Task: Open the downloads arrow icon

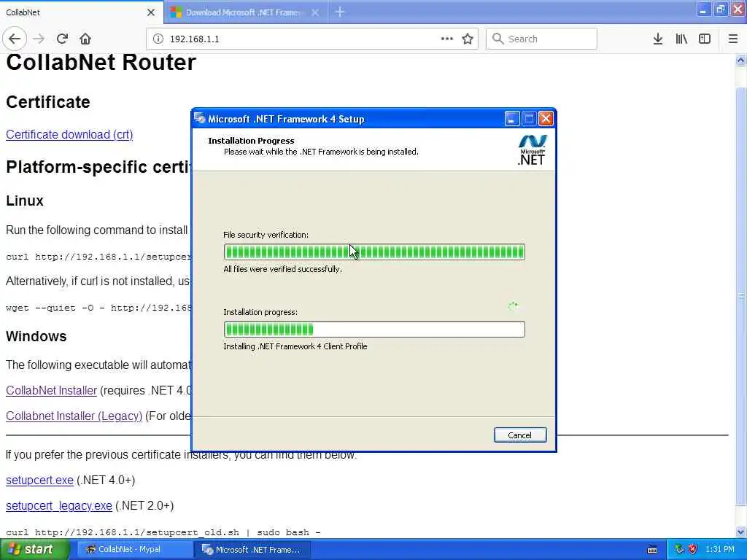Action: (x=658, y=39)
